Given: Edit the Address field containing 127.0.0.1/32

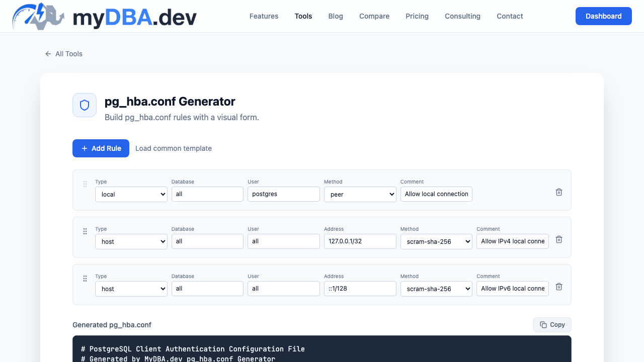Looking at the screenshot, I should (x=360, y=241).
